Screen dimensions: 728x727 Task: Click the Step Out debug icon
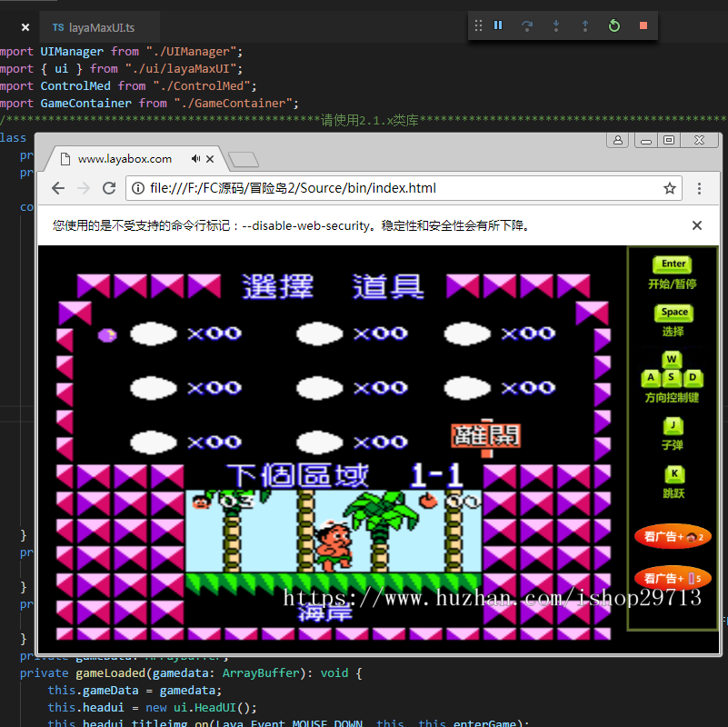coord(585,25)
